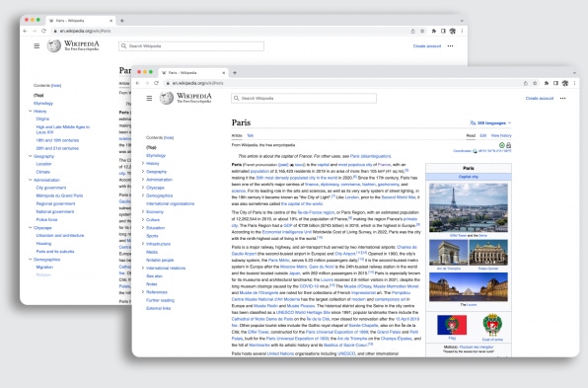Open the Eiffel Tower photo in infobox
This screenshot has height=388, width=588.
point(469,207)
